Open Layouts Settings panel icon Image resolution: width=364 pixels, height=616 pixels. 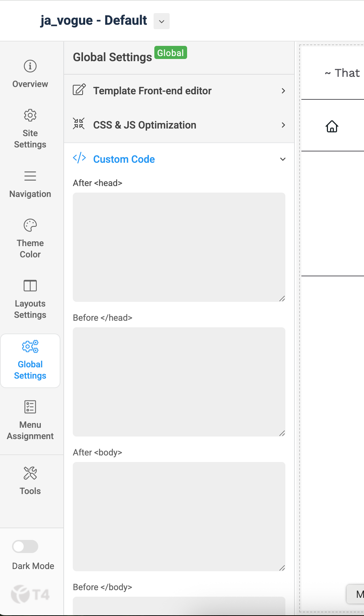click(x=30, y=286)
